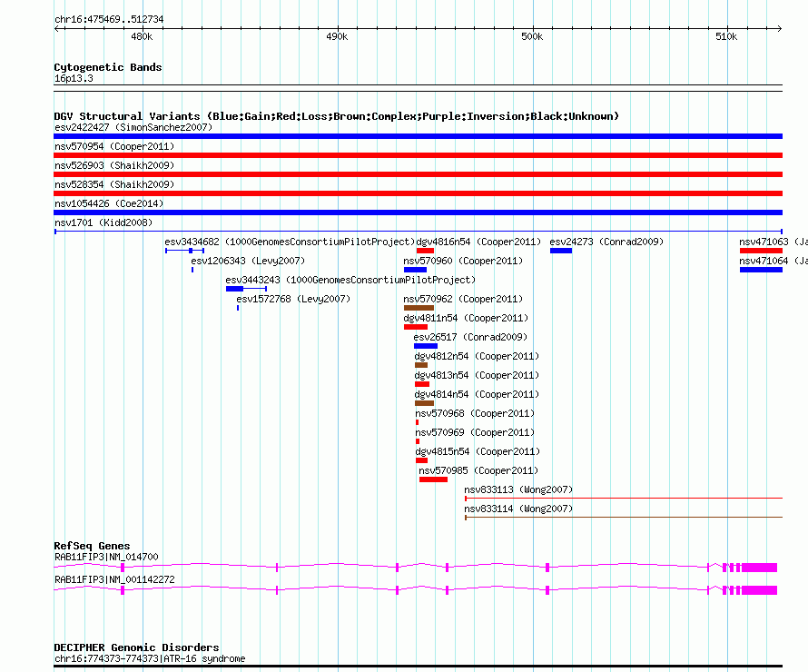Click the Cytogenetic Bands track title

108,67
